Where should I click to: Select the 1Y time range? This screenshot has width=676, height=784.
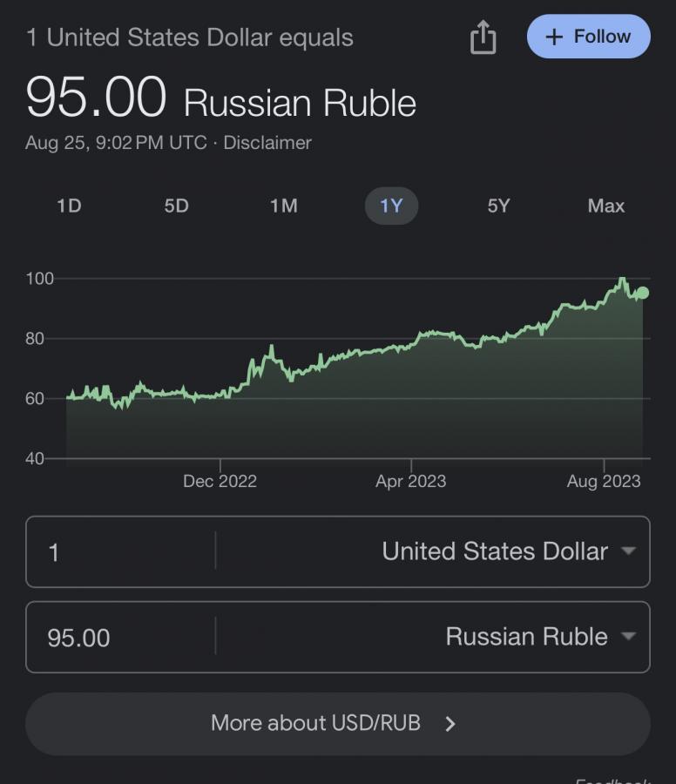coord(391,206)
